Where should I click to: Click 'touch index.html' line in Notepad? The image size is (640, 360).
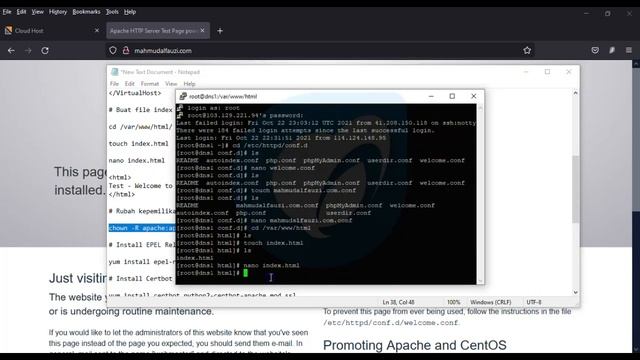point(138,144)
